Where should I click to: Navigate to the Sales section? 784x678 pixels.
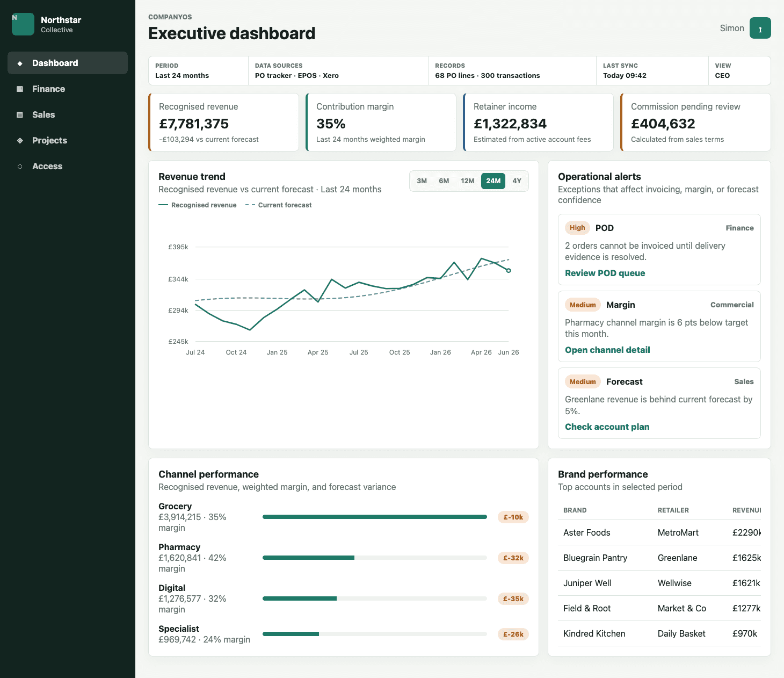pyautogui.click(x=68, y=114)
